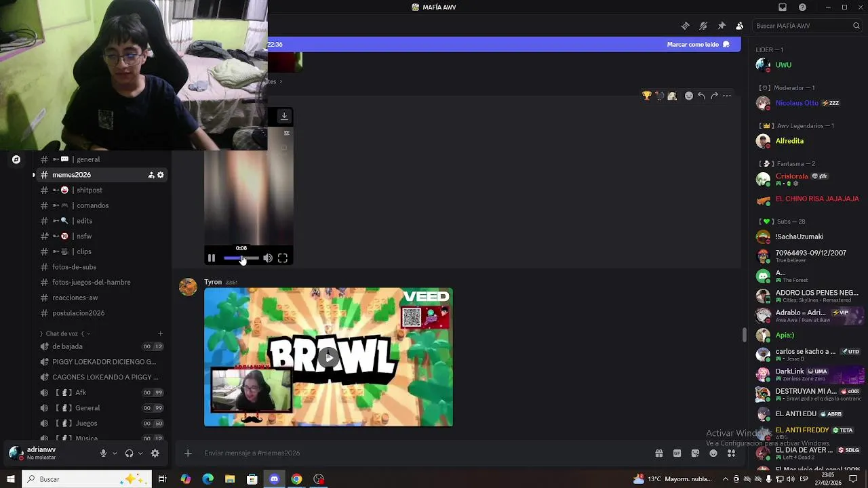This screenshot has width=868, height=488.
Task: Open the Discord help icon
Action: pos(802,7)
